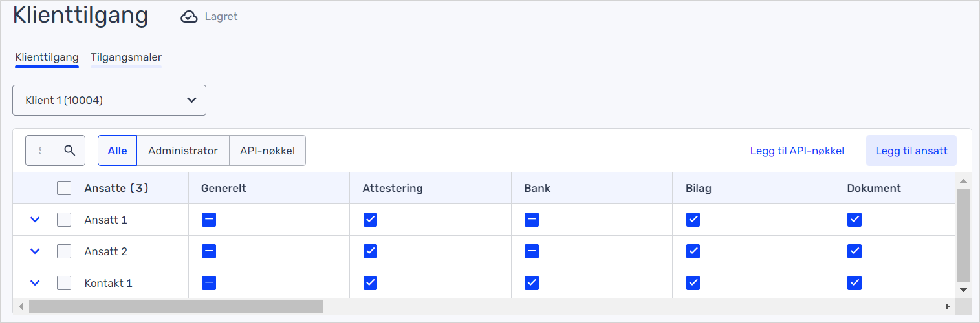Uncheck Bilag for Ansatt 1
The width and height of the screenshot is (980, 323).
click(693, 220)
